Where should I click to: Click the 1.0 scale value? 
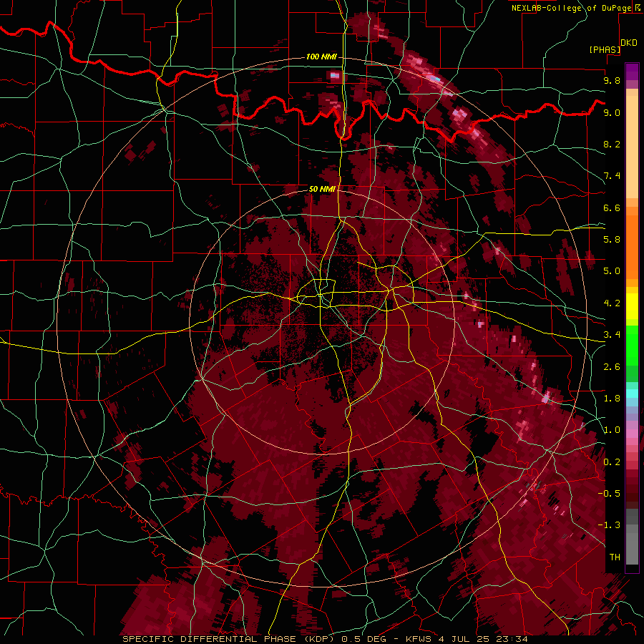[x=612, y=430]
